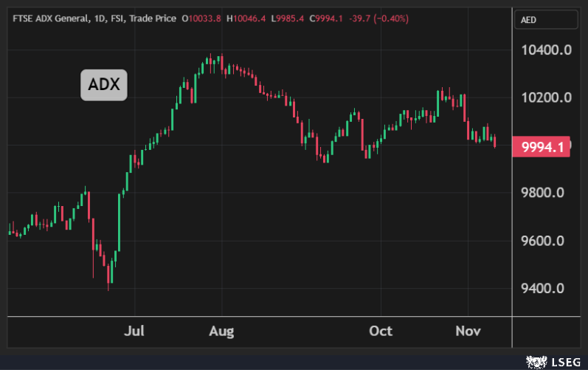Click the 9800.0 price axis label
The height and width of the screenshot is (370, 588).
tap(542, 193)
